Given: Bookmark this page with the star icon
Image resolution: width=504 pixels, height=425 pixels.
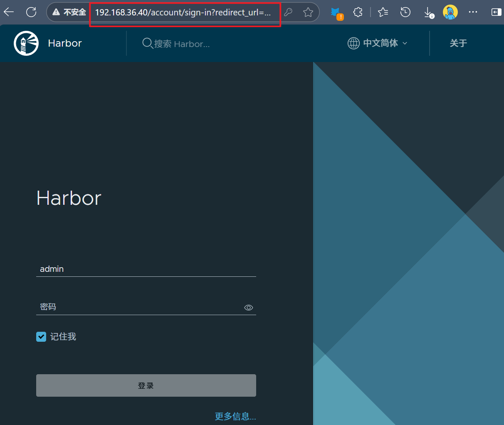Looking at the screenshot, I should [308, 12].
